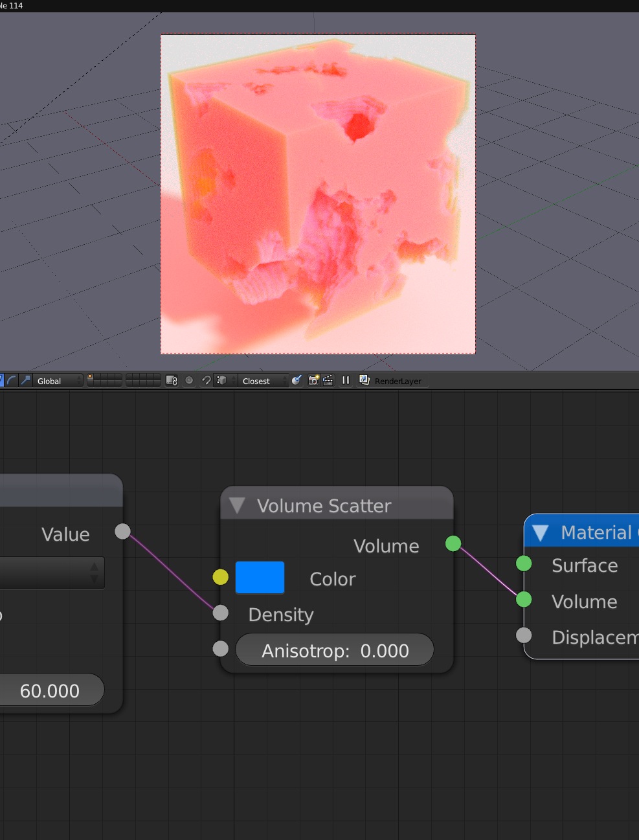Toggle lock camera and layers to scene icon

click(x=172, y=381)
